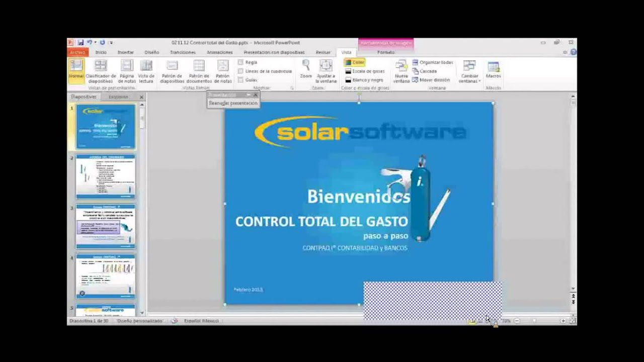Screen dimensions: 644x362
Task: Select slide 2 thumbnail
Action: pyautogui.click(x=106, y=176)
